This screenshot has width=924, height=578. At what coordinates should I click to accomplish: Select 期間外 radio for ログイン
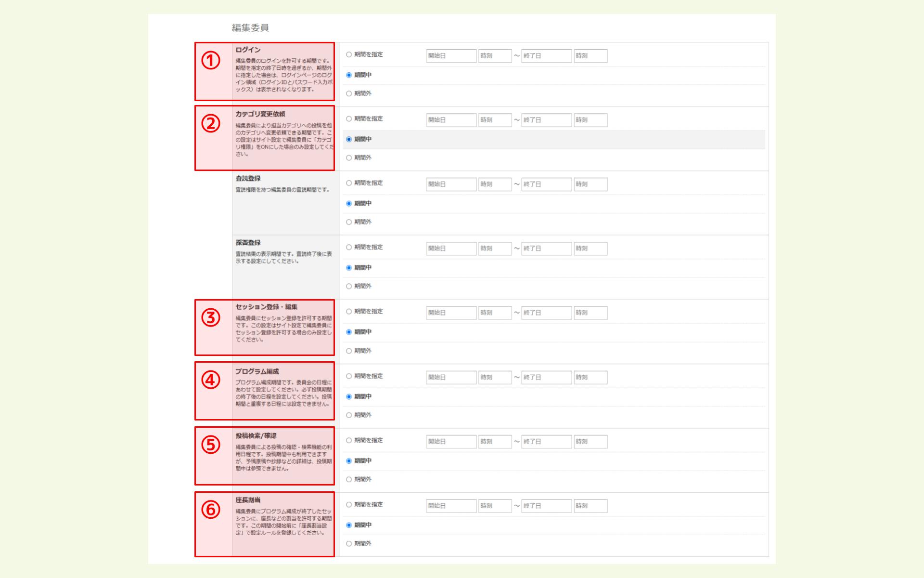click(x=349, y=94)
